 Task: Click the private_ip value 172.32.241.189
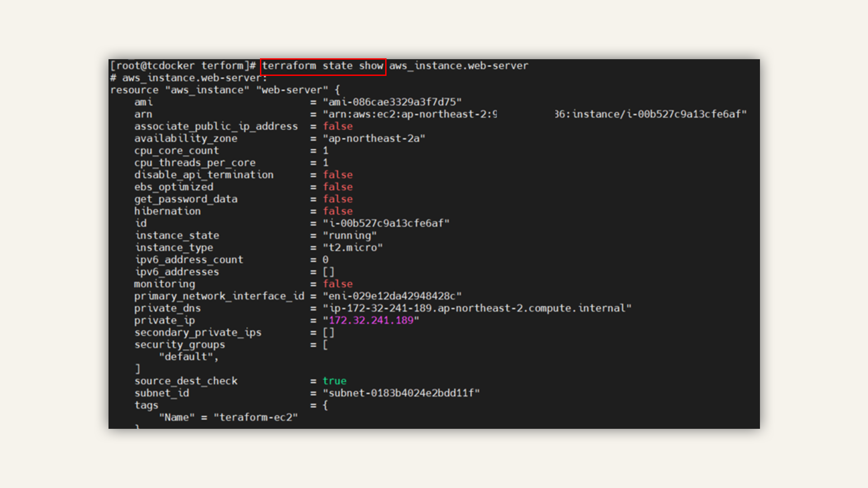pos(371,320)
